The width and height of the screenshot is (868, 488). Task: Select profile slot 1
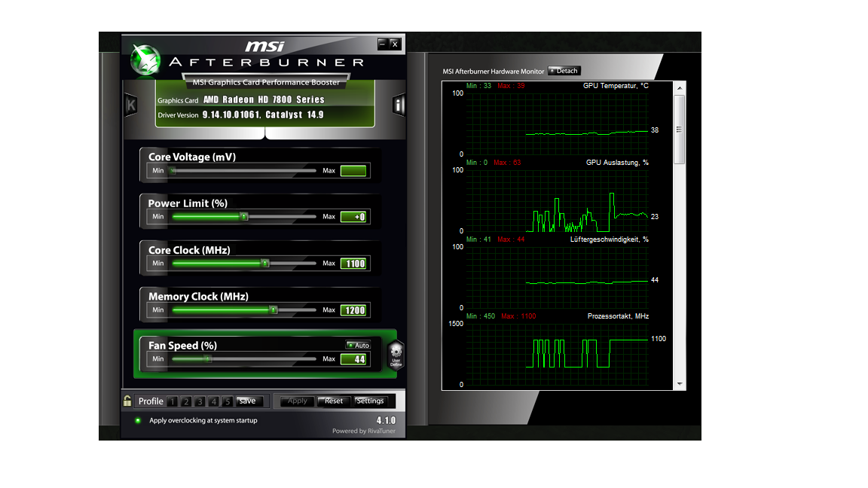click(x=173, y=401)
